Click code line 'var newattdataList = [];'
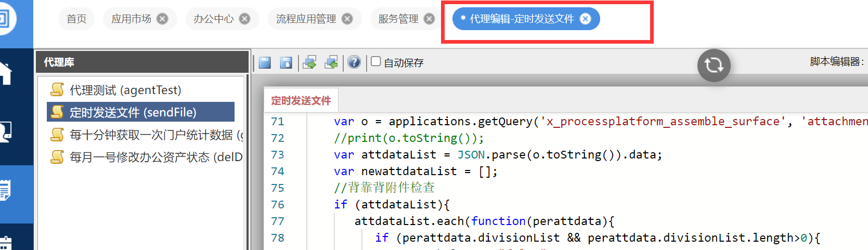 pyautogui.click(x=416, y=172)
